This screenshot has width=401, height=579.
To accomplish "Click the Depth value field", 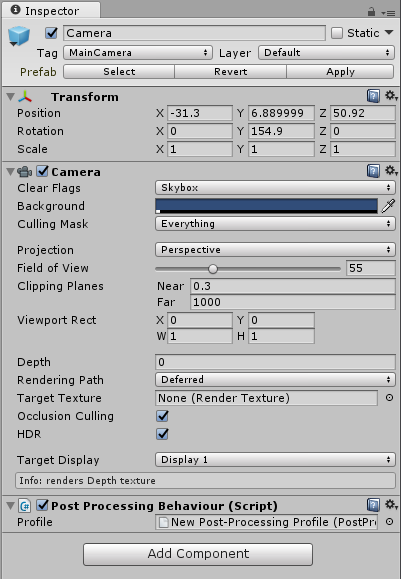I will (275, 362).
